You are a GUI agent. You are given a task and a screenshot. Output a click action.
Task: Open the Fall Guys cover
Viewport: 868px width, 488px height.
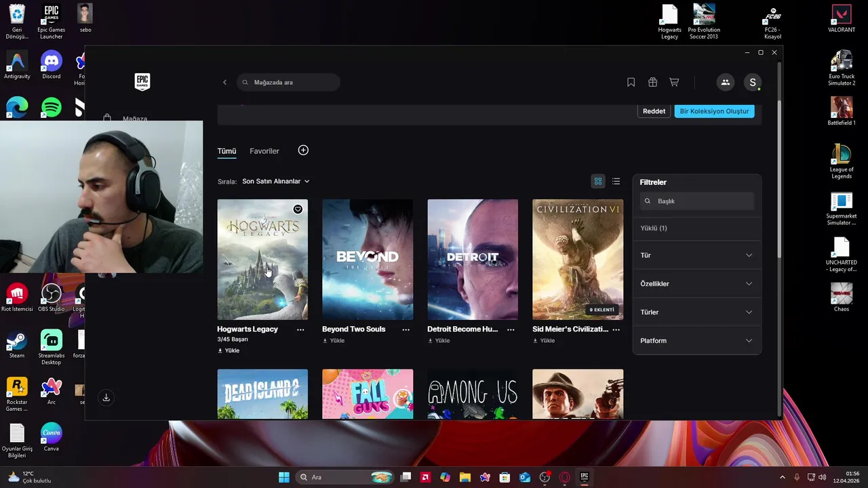(368, 394)
